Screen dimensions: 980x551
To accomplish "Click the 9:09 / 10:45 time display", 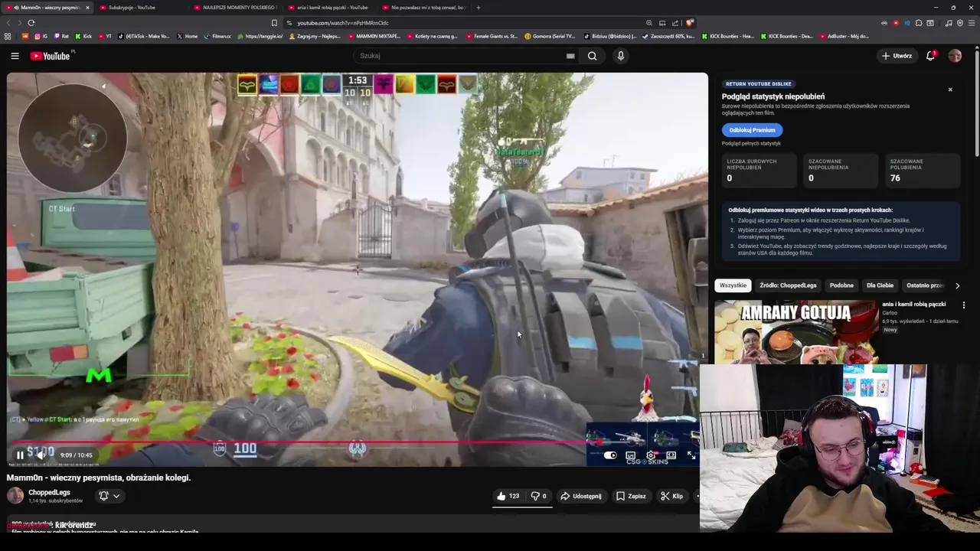I will point(76,455).
